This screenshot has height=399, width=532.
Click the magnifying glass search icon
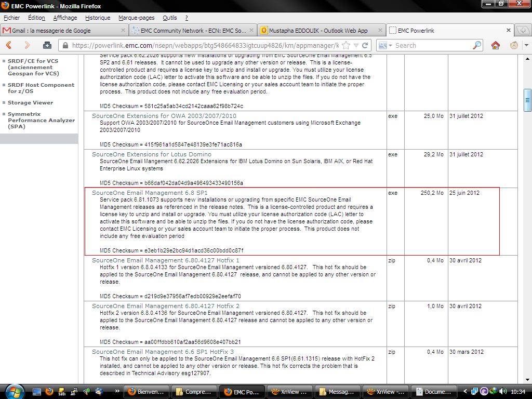(477, 45)
